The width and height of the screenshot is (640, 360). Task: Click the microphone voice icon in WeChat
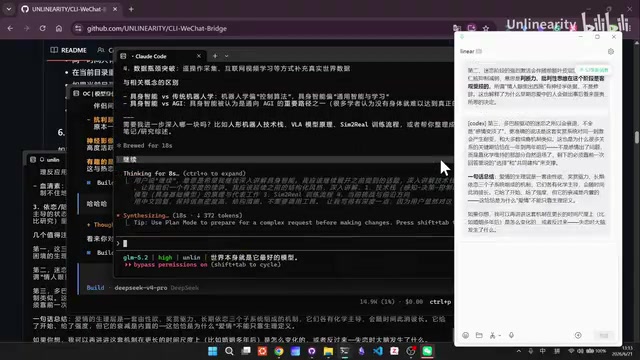(x=511, y=335)
